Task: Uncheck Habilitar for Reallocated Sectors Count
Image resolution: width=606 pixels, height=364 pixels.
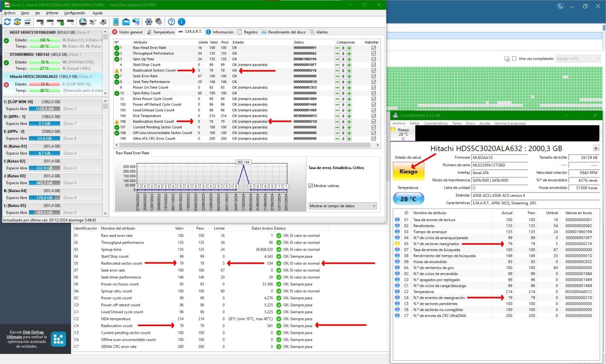Action: point(374,71)
